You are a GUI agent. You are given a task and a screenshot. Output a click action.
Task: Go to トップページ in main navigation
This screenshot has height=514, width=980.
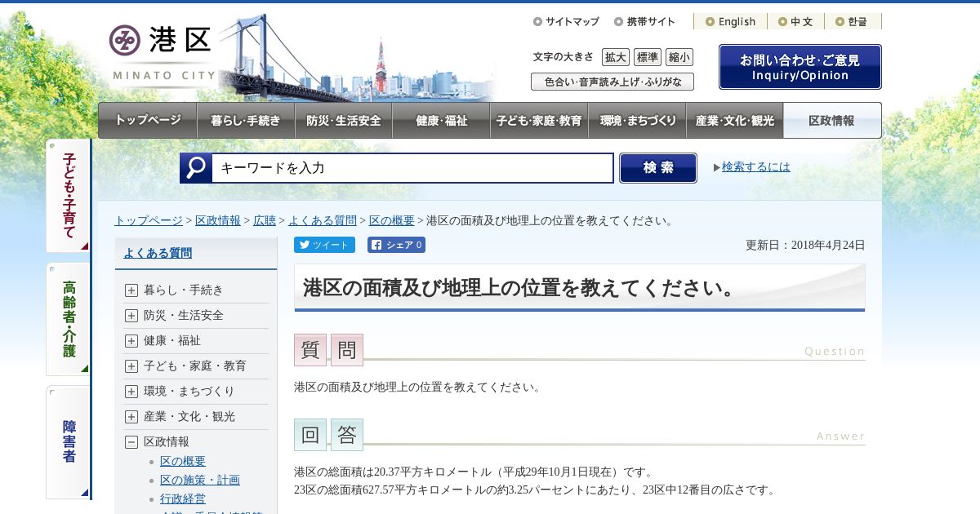(x=148, y=121)
